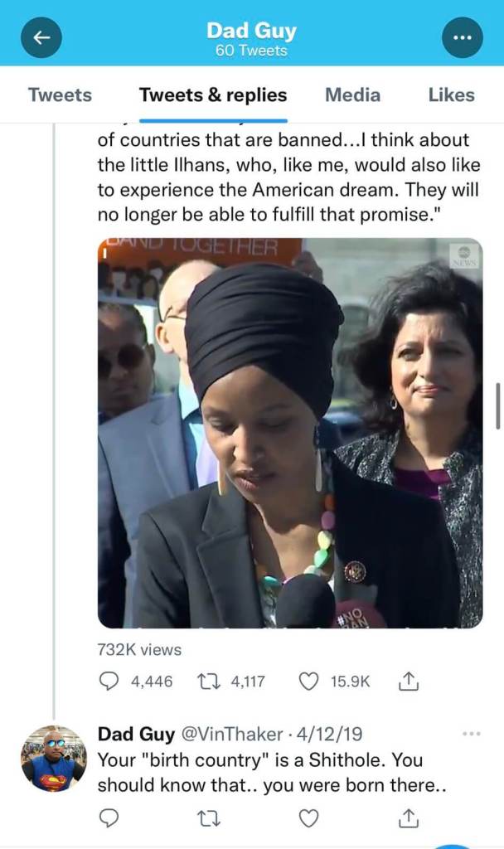Tap Dad Guy's Superman avatar
This screenshot has height=849, width=504.
point(54,759)
